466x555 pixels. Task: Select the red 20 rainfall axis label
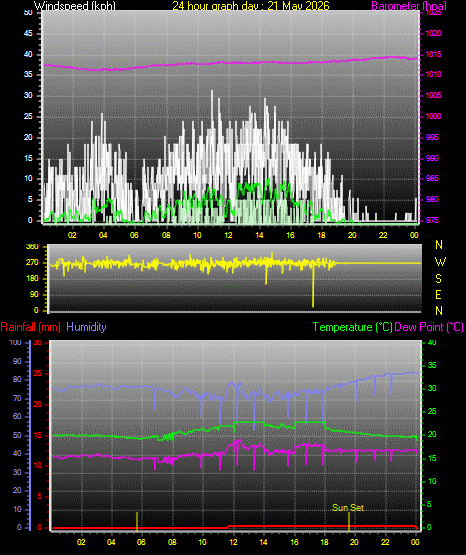38,405
